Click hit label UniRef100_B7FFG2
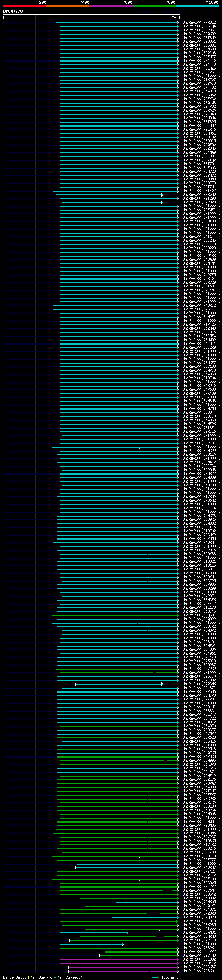Viewport: 222px width, 980px height. tap(199, 88)
